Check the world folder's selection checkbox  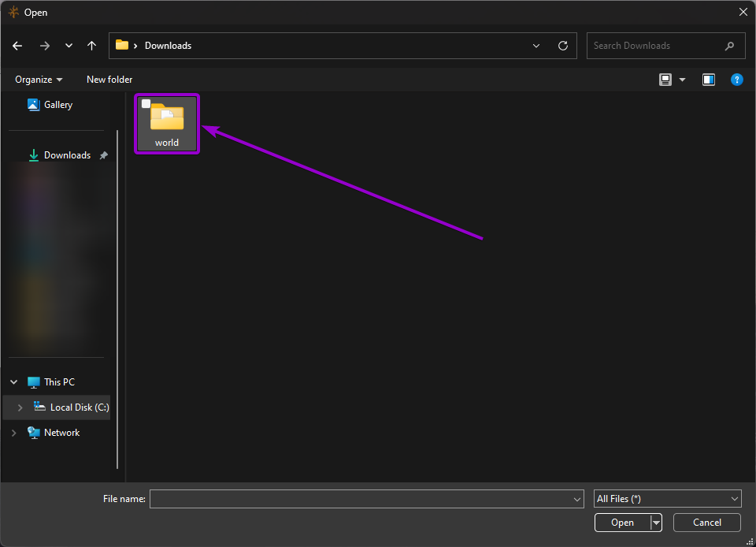(x=146, y=102)
